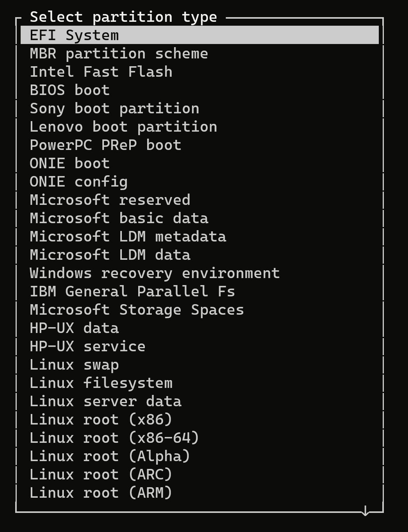408x532 pixels.
Task: Choose MBR partition scheme
Action: click(119, 53)
